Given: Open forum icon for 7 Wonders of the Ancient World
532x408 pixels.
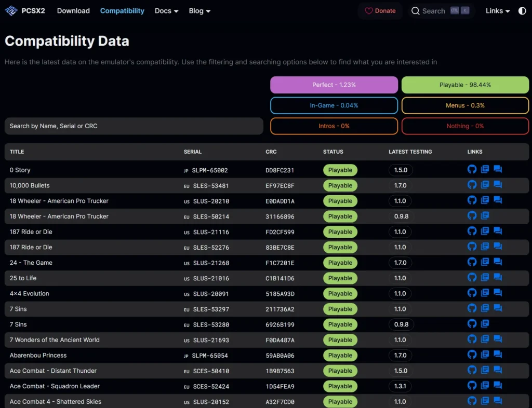Looking at the screenshot, I should tap(497, 339).
